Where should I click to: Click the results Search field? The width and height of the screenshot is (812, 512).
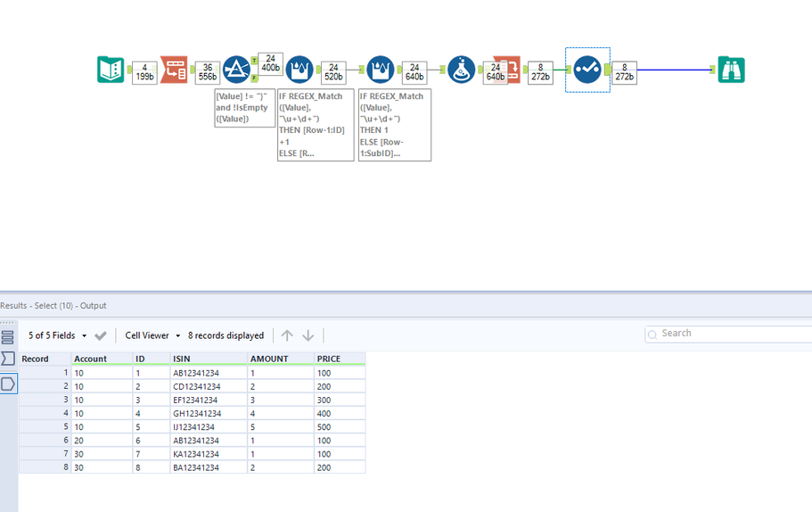(x=730, y=334)
